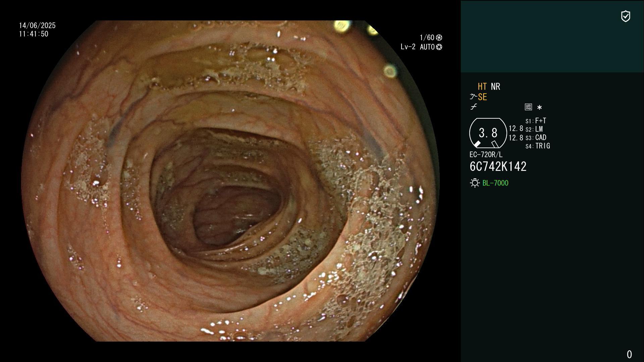
Task: Select the S2: LM switch assignment
Action: [x=534, y=129]
